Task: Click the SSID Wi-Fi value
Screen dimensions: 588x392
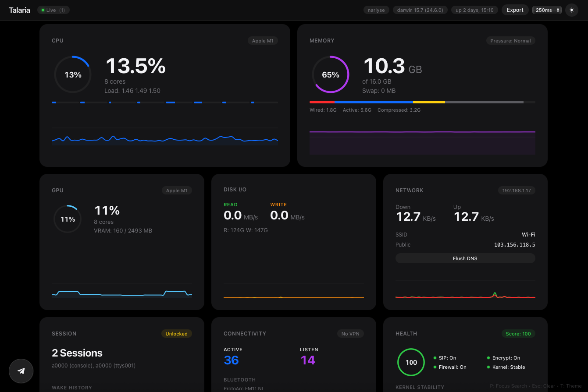Action: 528,235
